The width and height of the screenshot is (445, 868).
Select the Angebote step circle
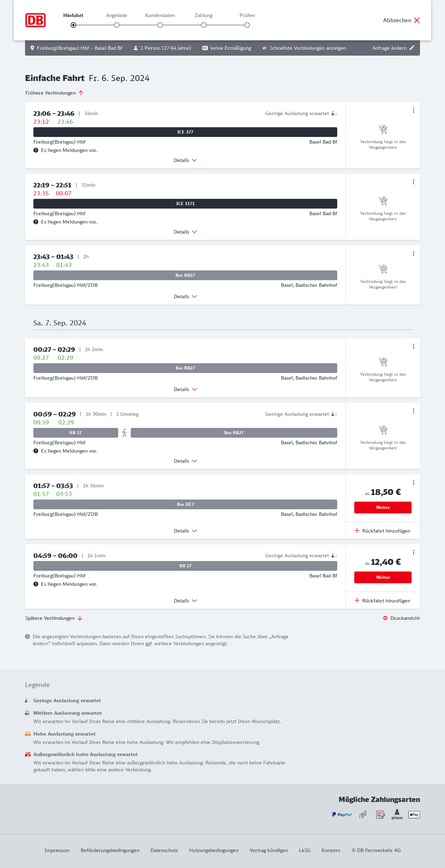(117, 25)
